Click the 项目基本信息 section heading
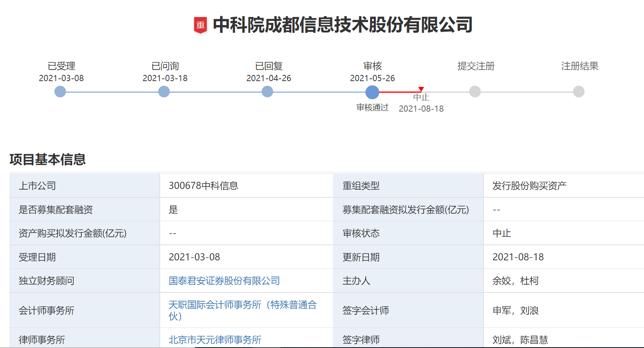The width and height of the screenshot is (644, 348). [47, 160]
